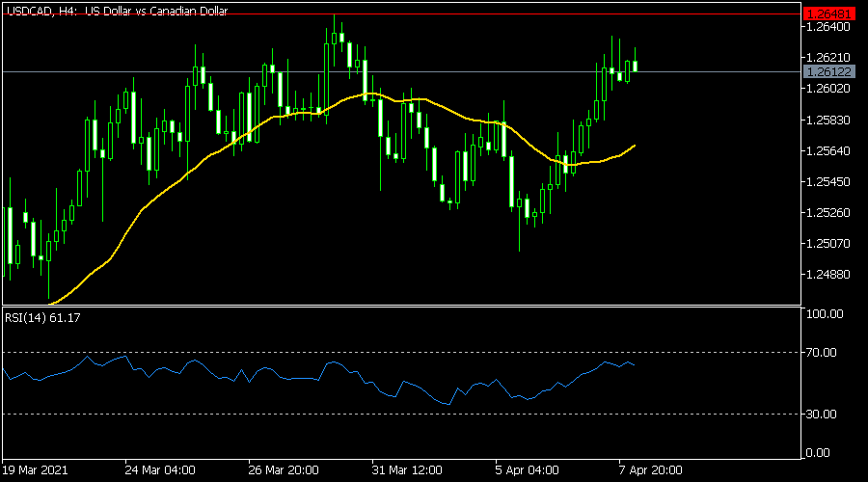Click the 1.26400 price axis label
The image size is (868, 482).
tap(828, 27)
